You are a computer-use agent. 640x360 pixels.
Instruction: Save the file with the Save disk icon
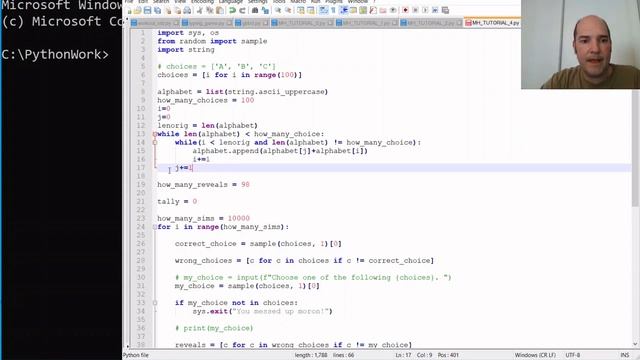[x=147, y=10]
